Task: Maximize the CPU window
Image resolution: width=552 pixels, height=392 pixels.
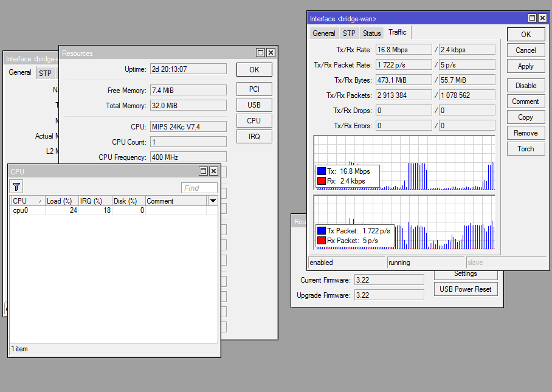Action: pyautogui.click(x=204, y=171)
